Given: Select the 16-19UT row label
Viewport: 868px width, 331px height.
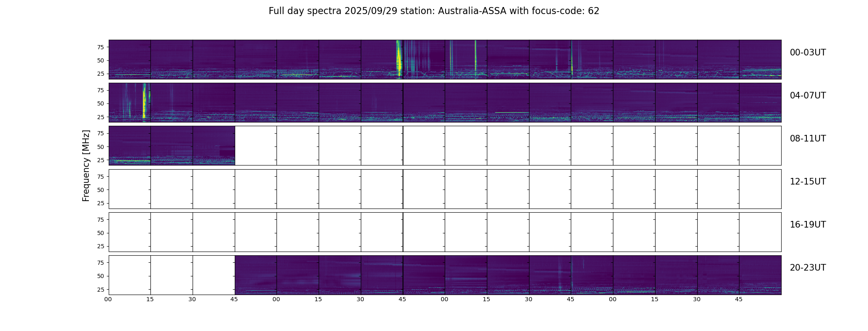Looking at the screenshot, I should 807,225.
